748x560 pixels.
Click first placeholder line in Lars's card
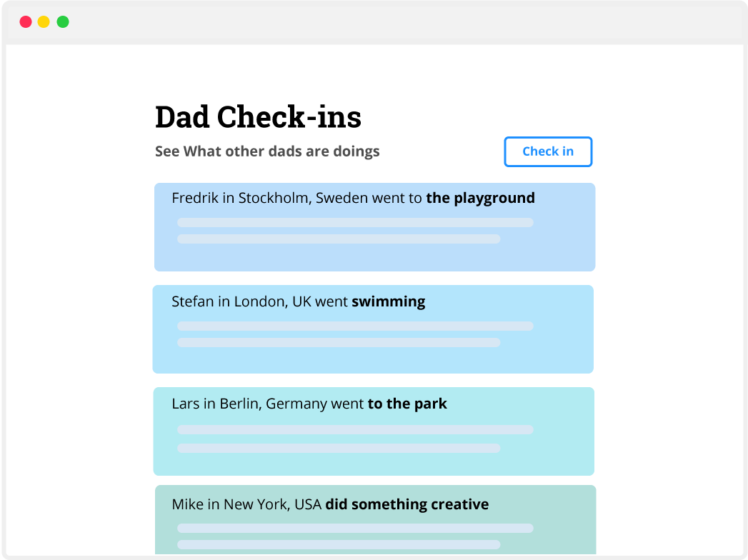tap(355, 430)
